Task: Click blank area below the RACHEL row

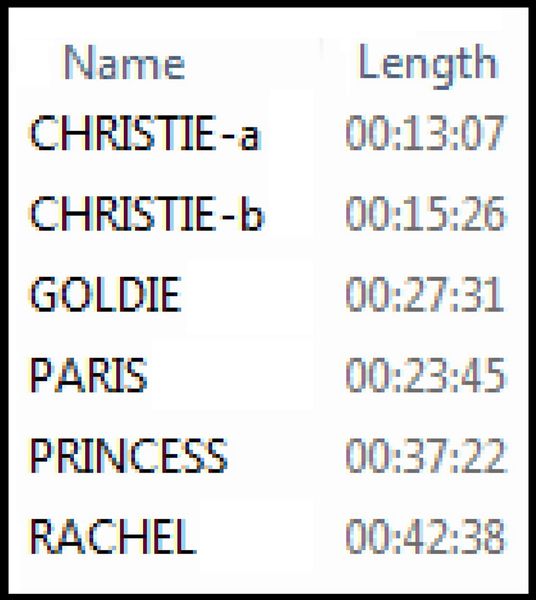Action: (x=268, y=576)
